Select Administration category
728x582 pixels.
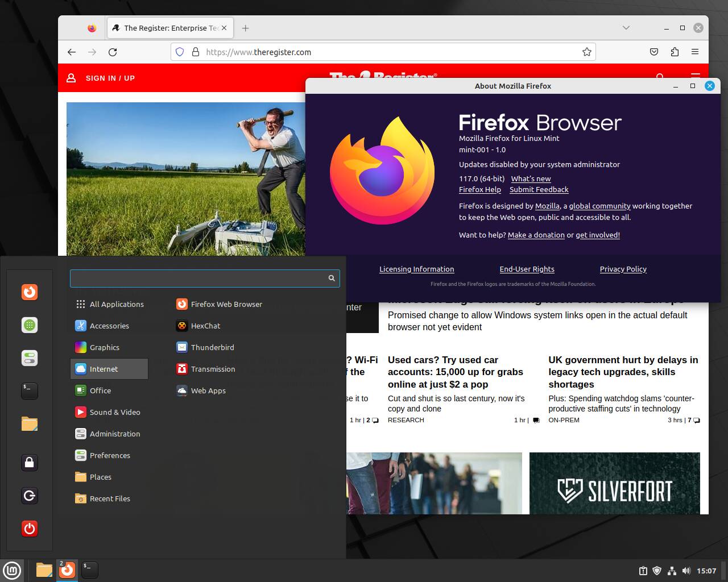(109, 434)
